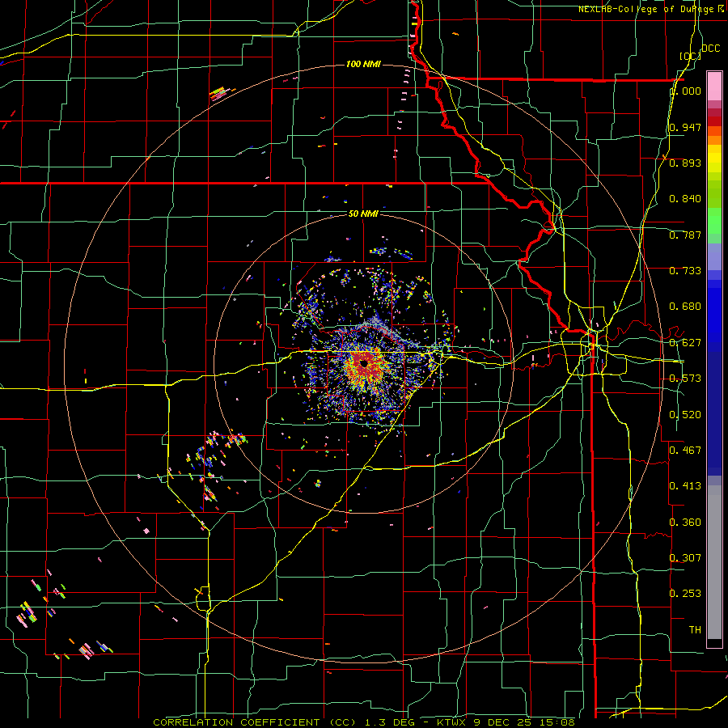Select the 0.413 legend value

[x=685, y=486]
